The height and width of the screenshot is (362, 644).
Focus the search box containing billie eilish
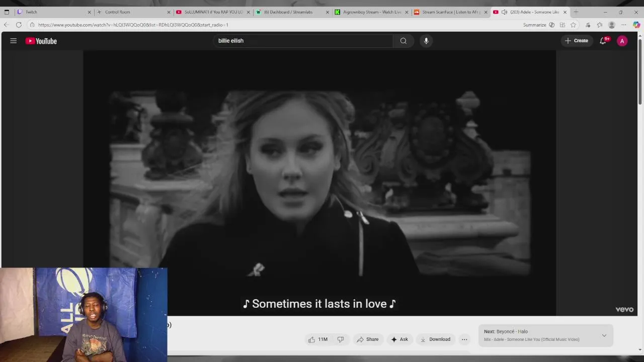tap(303, 41)
